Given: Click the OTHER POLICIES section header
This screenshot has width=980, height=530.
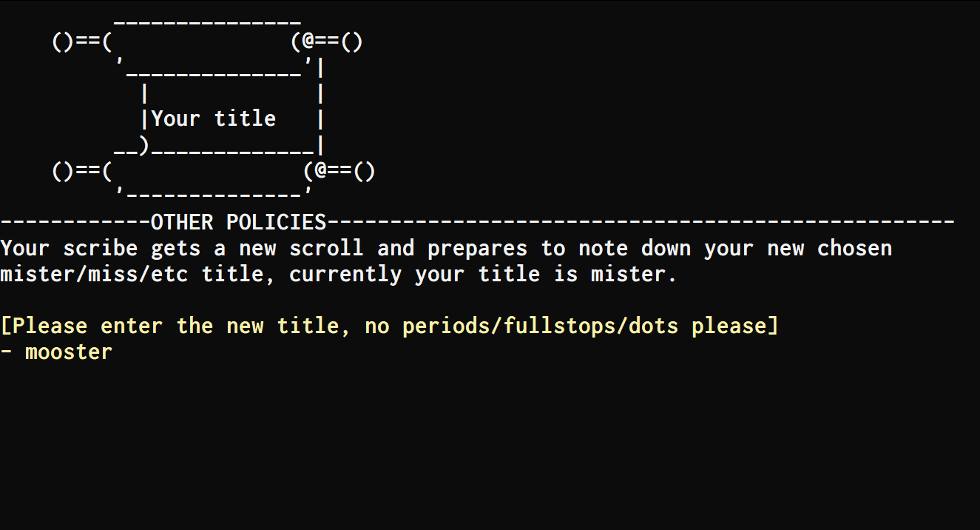Looking at the screenshot, I should tap(238, 222).
